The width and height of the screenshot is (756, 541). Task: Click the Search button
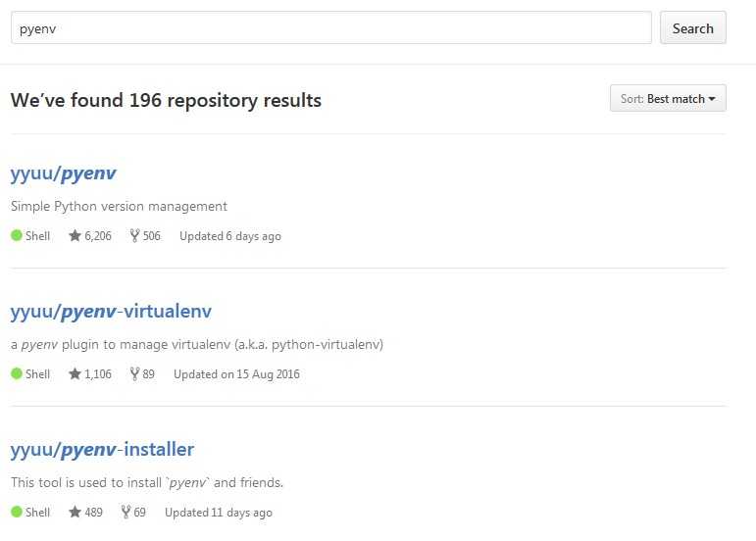pos(693,28)
